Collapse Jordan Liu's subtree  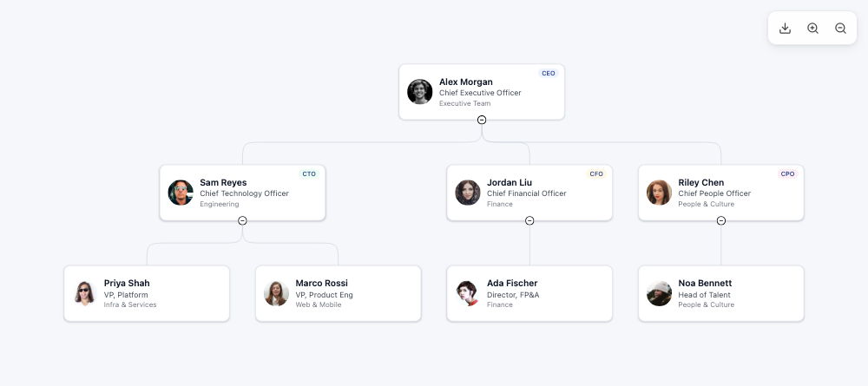pyautogui.click(x=529, y=220)
